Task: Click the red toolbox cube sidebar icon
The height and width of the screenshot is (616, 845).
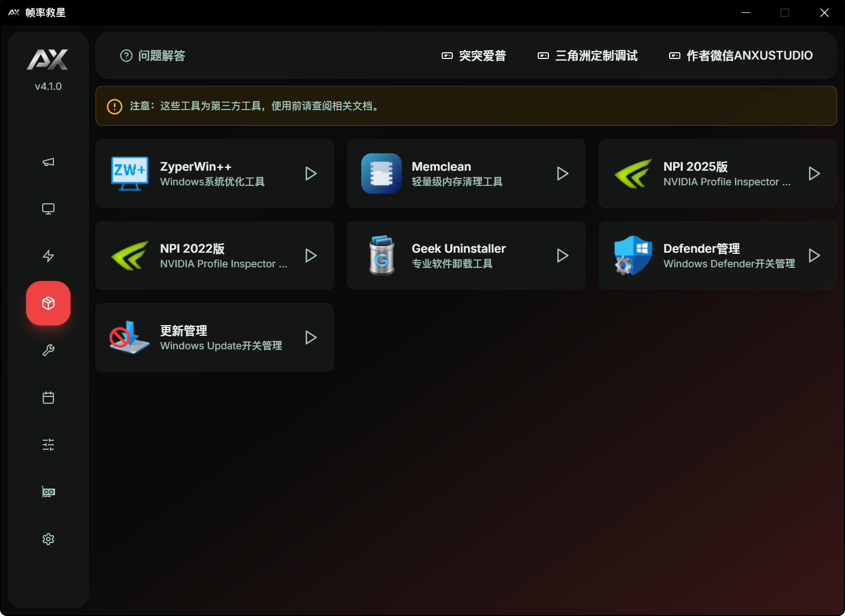Action: (x=48, y=303)
